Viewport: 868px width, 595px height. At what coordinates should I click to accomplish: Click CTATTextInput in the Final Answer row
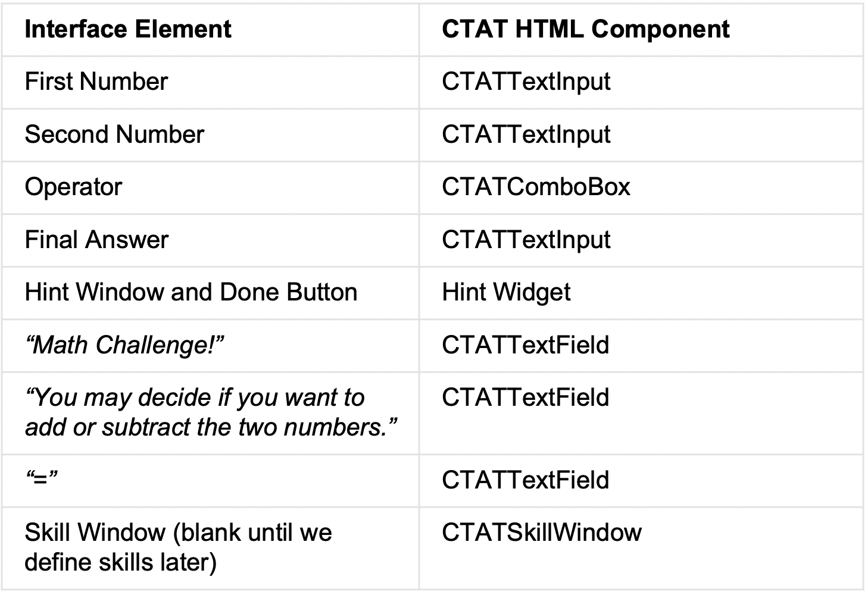[526, 240]
